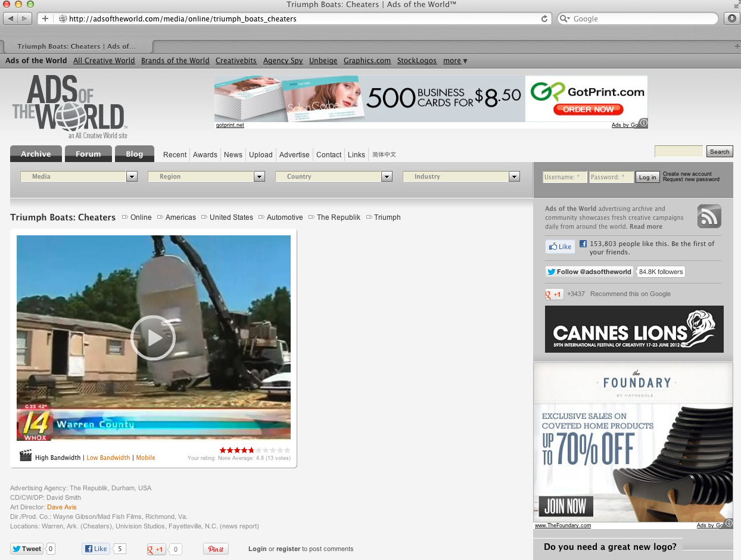
Task: Go forward with Safari's forward arrow
Action: (x=25, y=18)
